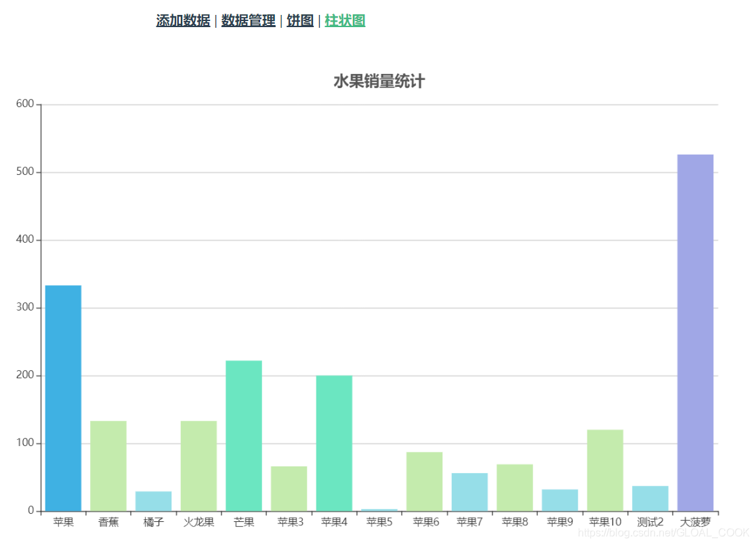Screen dimensions: 756x545
Task: Click the 苹果 bar in the chart
Action: 63,399
